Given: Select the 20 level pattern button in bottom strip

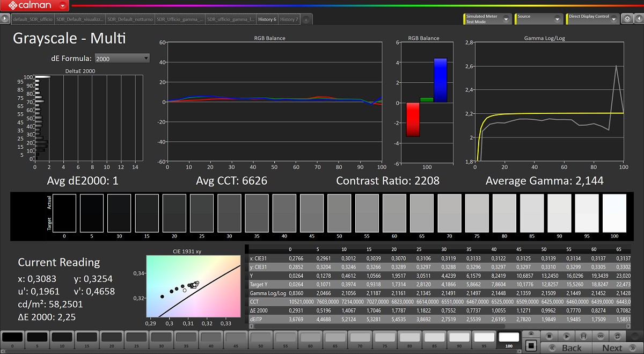Looking at the screenshot, I should 112,340.
